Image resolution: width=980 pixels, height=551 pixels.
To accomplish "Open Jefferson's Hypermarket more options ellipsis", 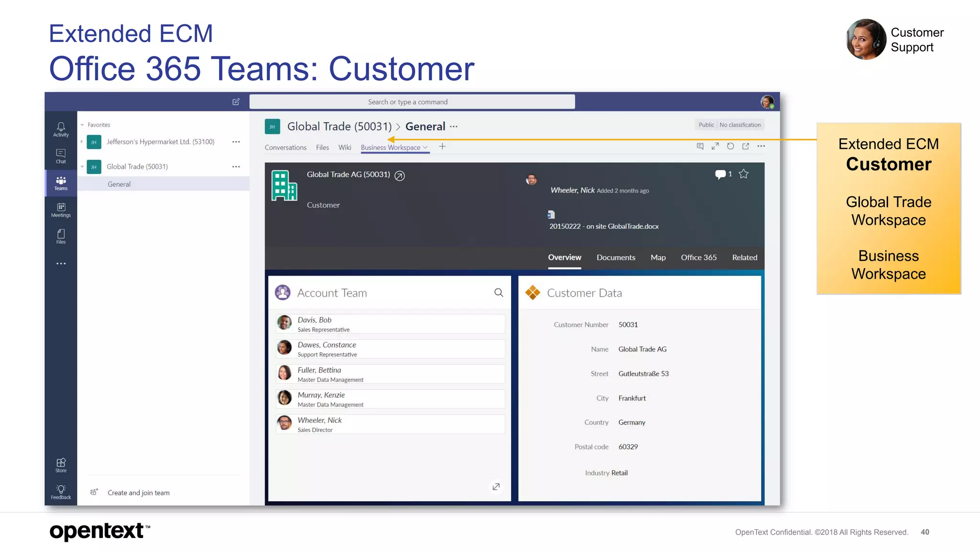I will tap(236, 142).
